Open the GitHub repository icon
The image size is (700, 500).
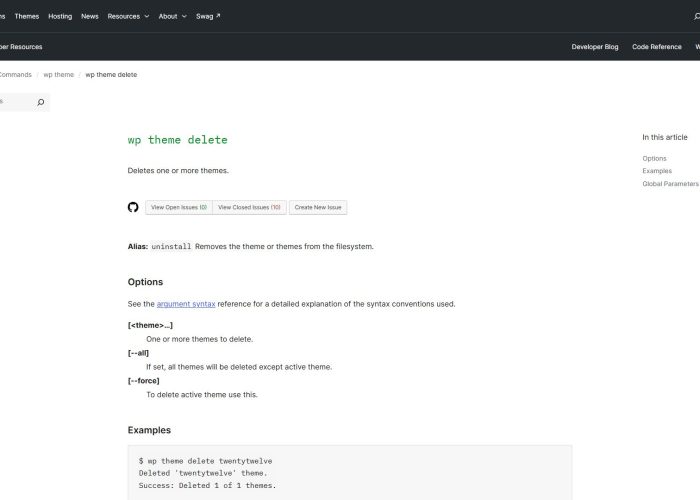click(133, 207)
